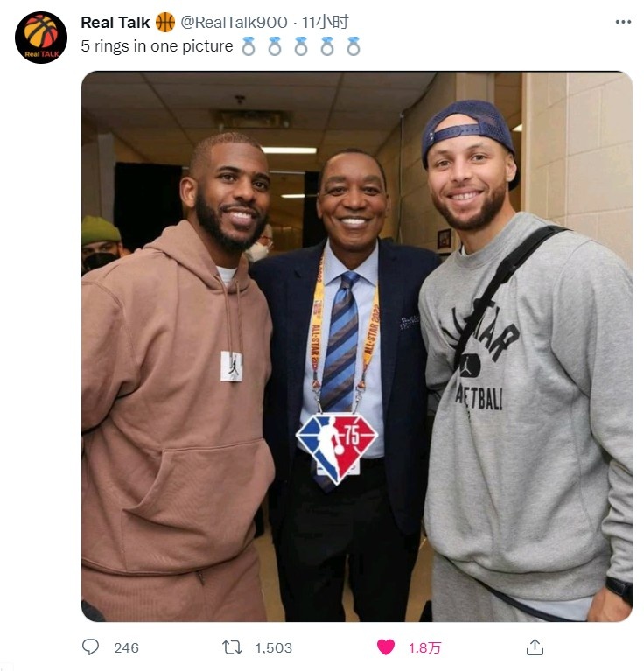
Task: Click the 11小时 timestamp
Action: point(325,22)
